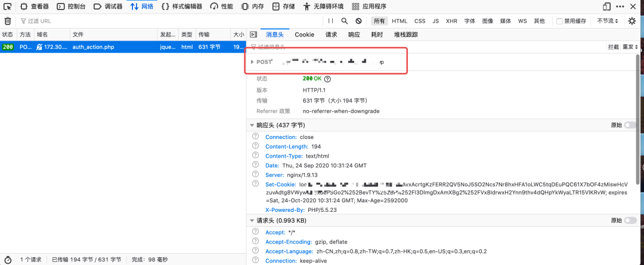Open the 耗时 timings tab
Screen dimensions: 644x265
coord(377,35)
